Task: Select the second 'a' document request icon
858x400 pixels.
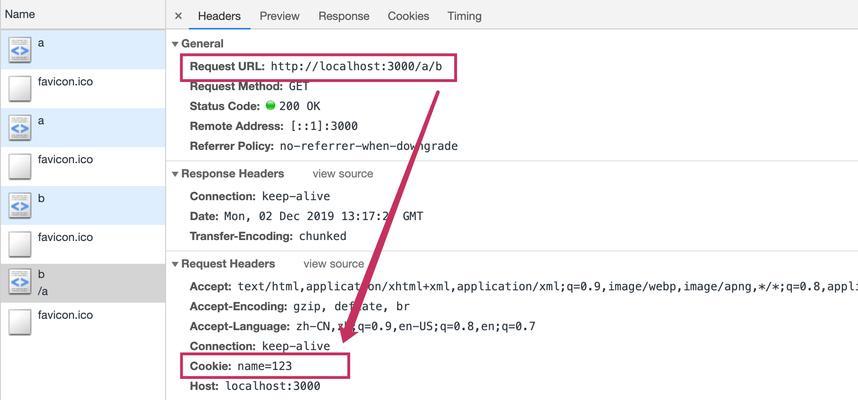Action: 20,127
